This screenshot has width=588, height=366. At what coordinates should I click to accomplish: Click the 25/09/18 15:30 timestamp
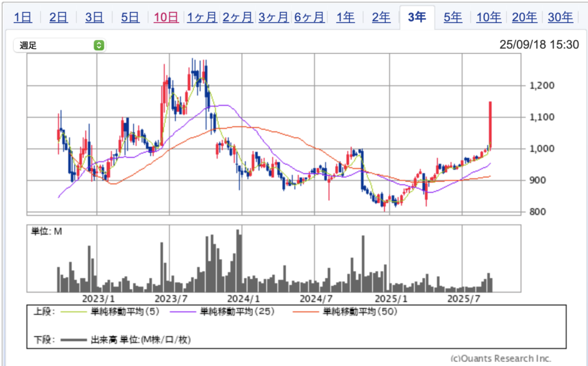click(x=539, y=45)
